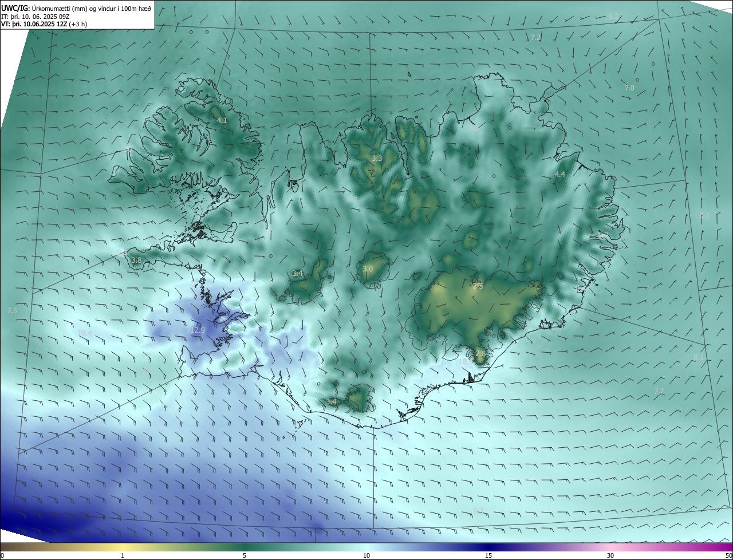Click the initial time line 'IT: þri. 10. 06. 2025 09Z'

[36, 17]
